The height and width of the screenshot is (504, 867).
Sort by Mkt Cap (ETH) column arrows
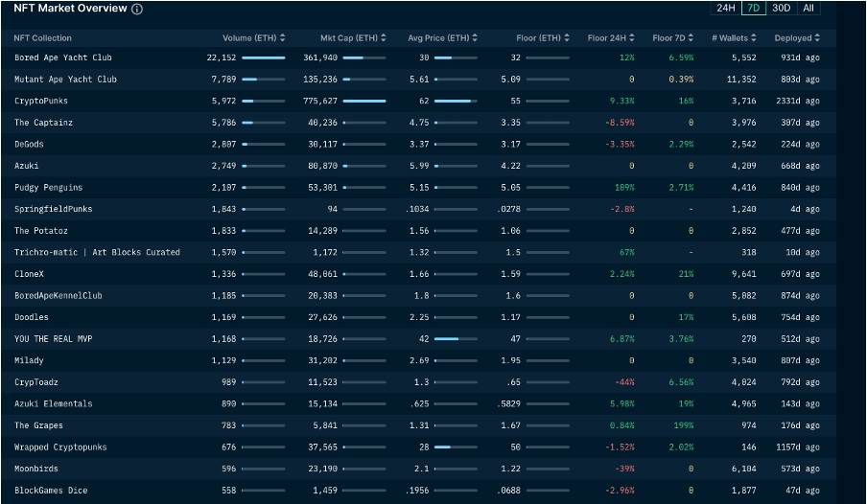pyautogui.click(x=384, y=38)
